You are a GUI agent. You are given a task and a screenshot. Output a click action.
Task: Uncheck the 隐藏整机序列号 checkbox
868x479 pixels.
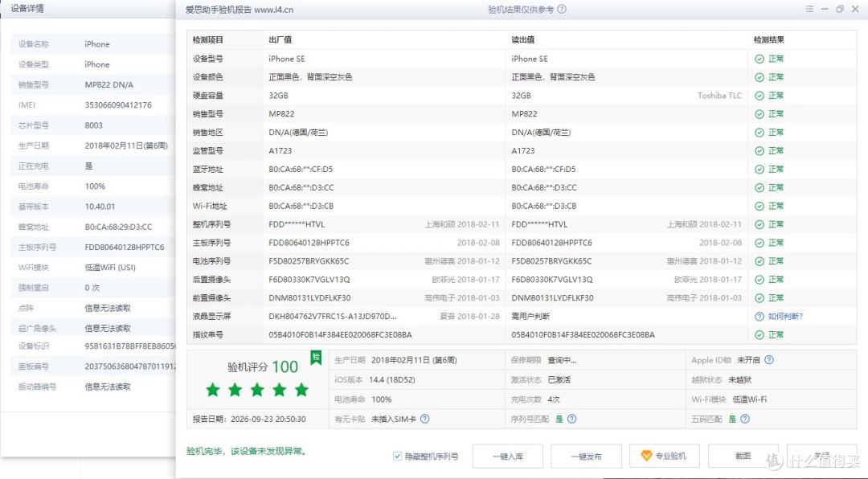[397, 456]
